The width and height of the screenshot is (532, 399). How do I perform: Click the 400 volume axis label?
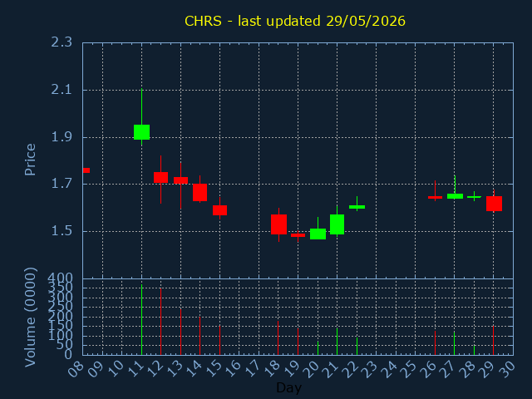click(60, 279)
